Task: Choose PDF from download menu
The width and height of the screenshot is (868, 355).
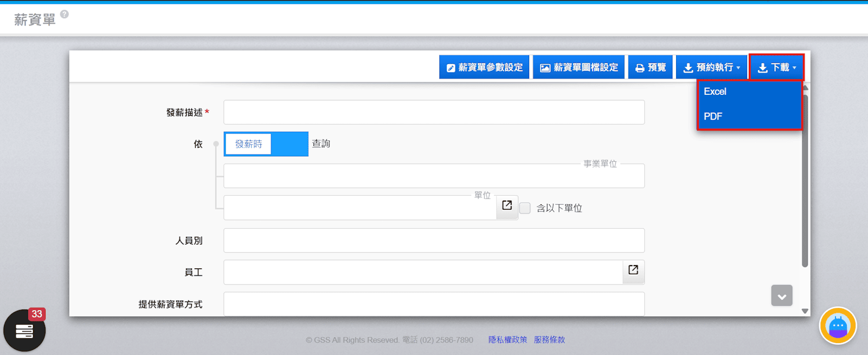Action: 713,117
